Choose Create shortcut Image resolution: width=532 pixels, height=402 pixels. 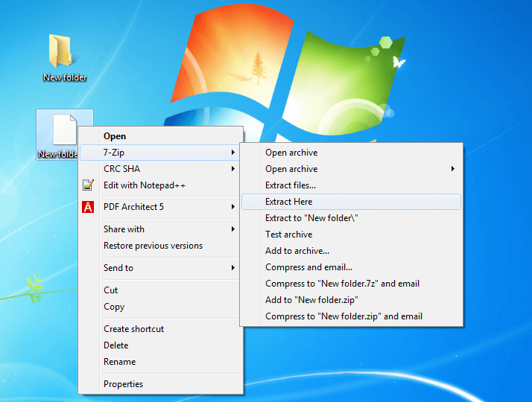[161, 329]
